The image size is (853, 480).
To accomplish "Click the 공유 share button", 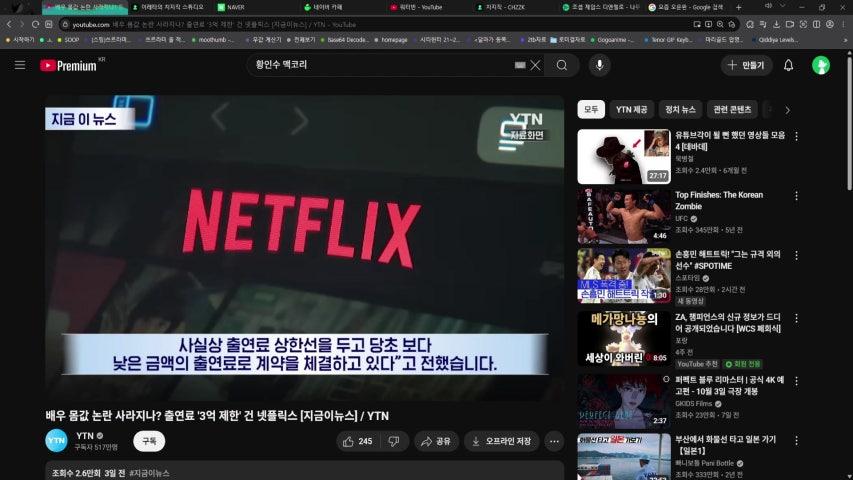I will pyautogui.click(x=436, y=441).
